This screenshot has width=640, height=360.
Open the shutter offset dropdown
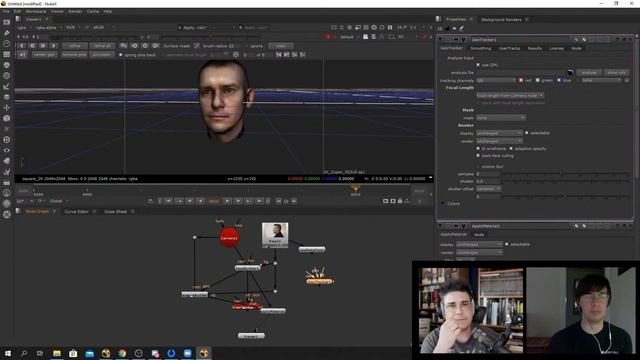[488, 189]
